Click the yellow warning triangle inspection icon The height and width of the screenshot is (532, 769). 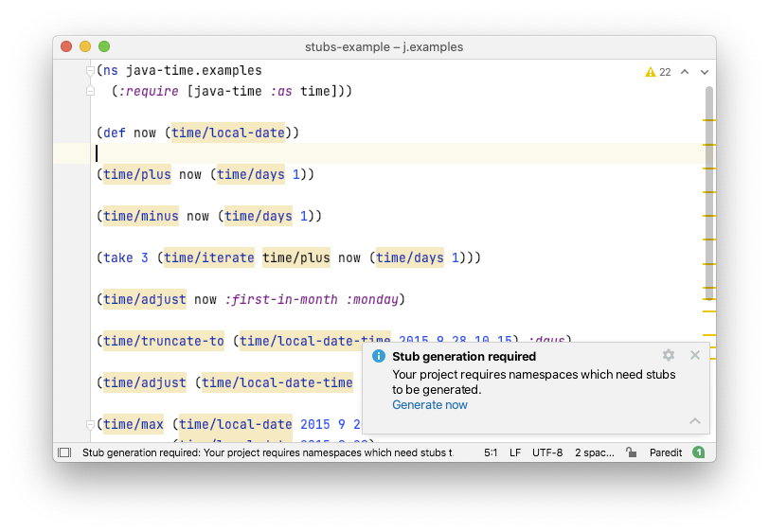(651, 72)
